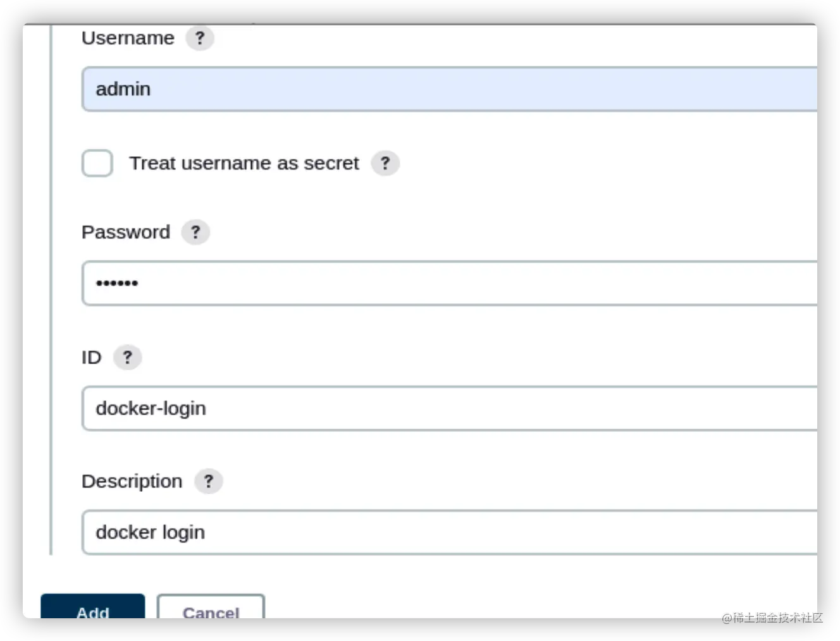The width and height of the screenshot is (840, 641).
Task: Show help for the Password field
Action: (195, 233)
